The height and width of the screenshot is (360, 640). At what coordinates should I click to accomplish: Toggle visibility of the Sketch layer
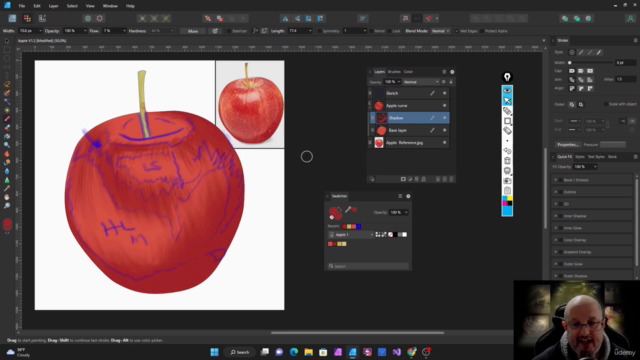[x=444, y=93]
